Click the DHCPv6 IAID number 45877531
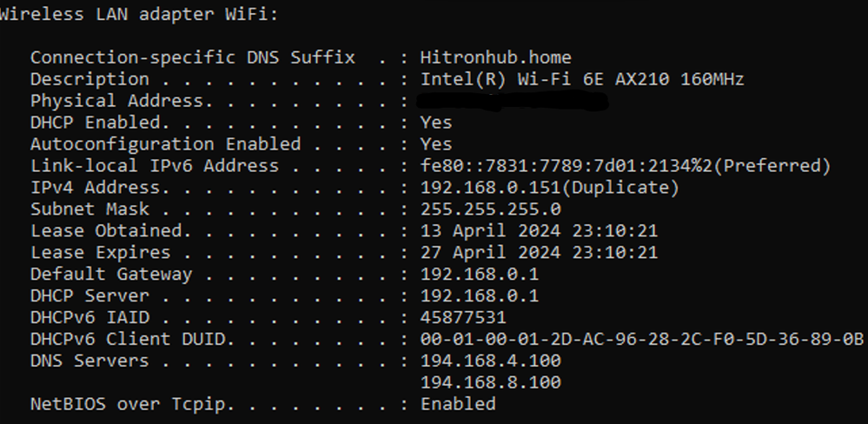The height and width of the screenshot is (424, 868). coord(463,318)
